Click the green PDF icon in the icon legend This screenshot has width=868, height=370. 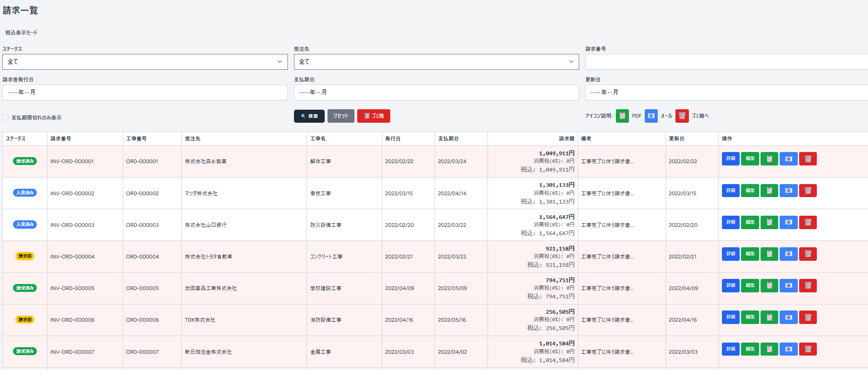coord(622,116)
